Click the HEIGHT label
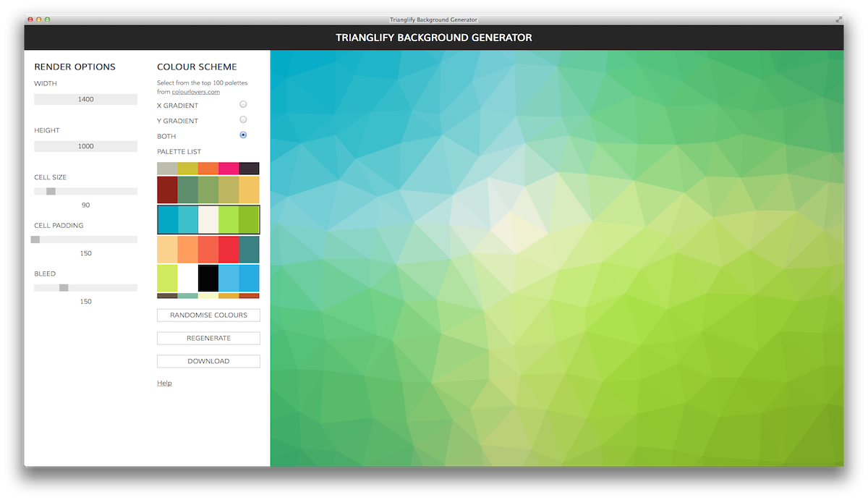 click(x=47, y=131)
